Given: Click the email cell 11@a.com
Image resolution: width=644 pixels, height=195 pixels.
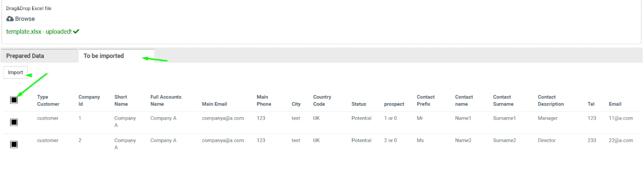Looking at the screenshot, I should (621, 118).
